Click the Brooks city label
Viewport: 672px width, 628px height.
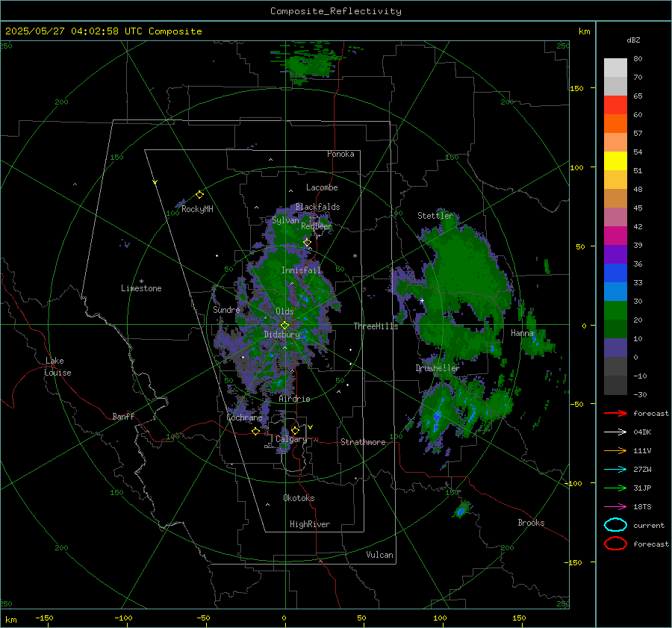pos(531,523)
